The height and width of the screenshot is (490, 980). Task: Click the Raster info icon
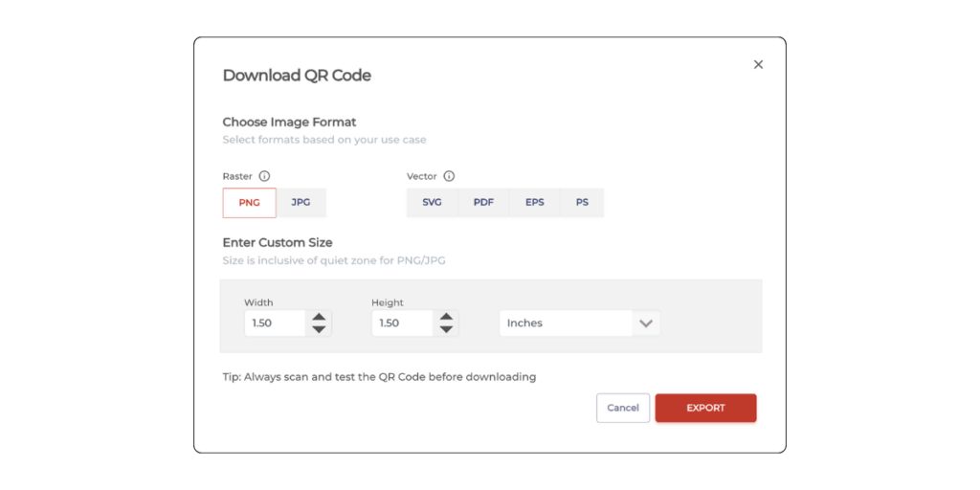264,176
